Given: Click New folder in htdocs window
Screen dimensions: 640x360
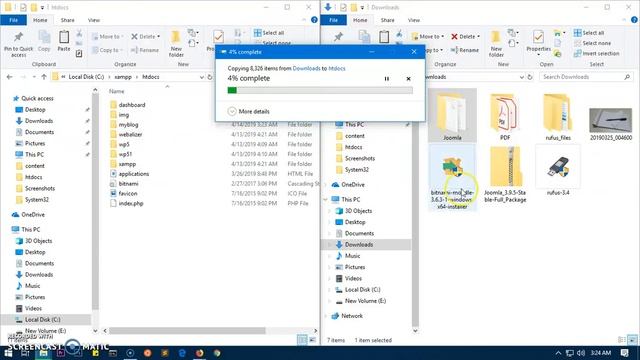Looking at the screenshot, I should (176, 44).
